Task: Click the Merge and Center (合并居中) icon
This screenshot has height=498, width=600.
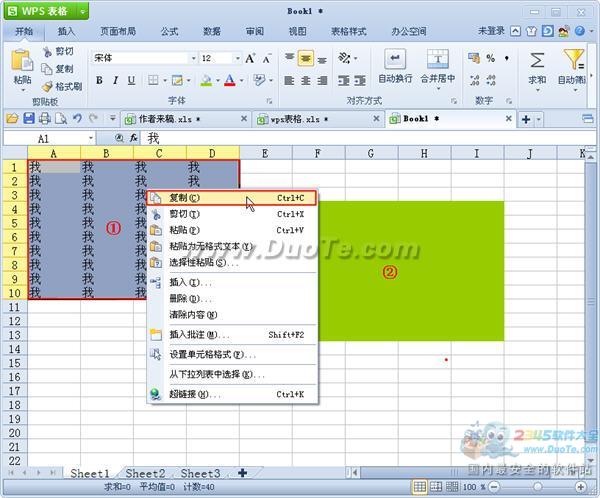Action: (x=438, y=59)
